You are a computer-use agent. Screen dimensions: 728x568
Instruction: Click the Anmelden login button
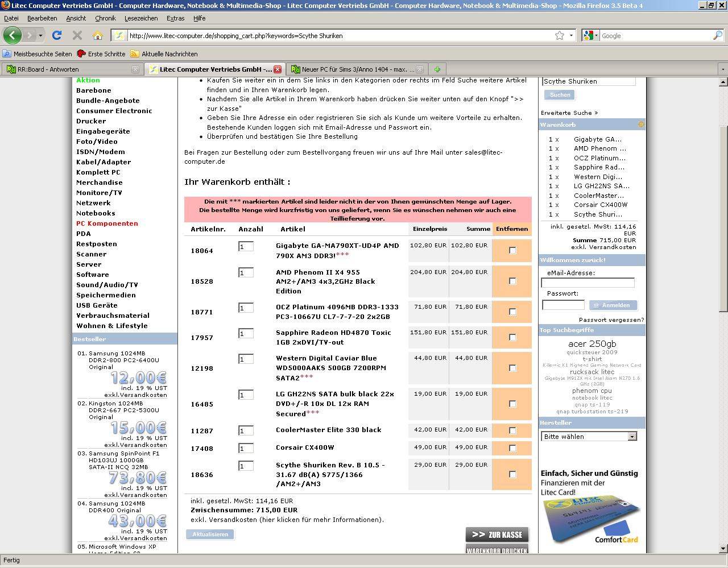pyautogui.click(x=613, y=305)
